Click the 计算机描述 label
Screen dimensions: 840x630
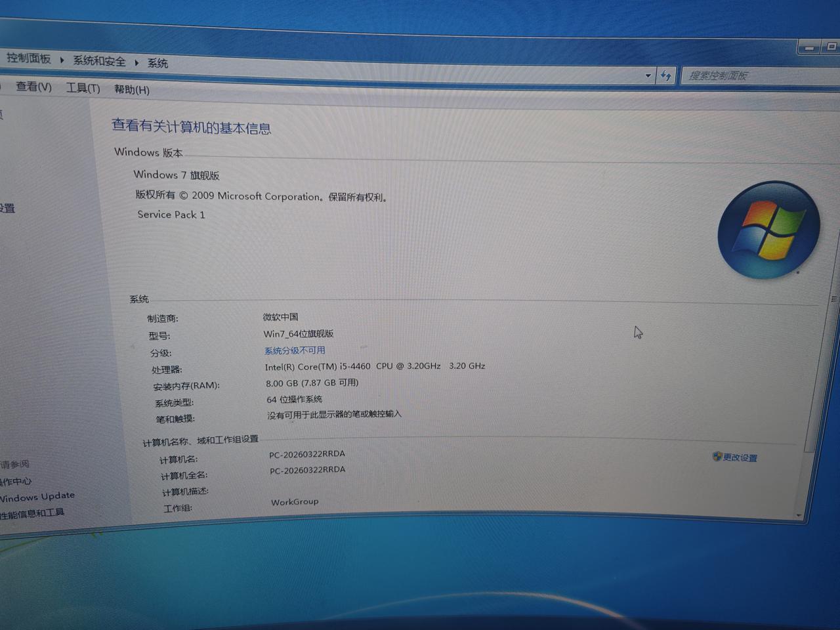click(186, 492)
